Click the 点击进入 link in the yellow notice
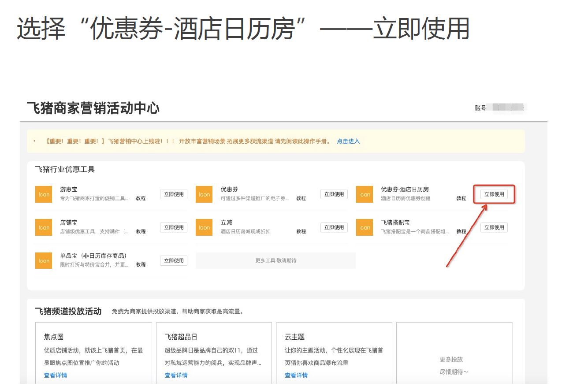Image resolution: width=588 pixels, height=386 pixels. click(348, 141)
